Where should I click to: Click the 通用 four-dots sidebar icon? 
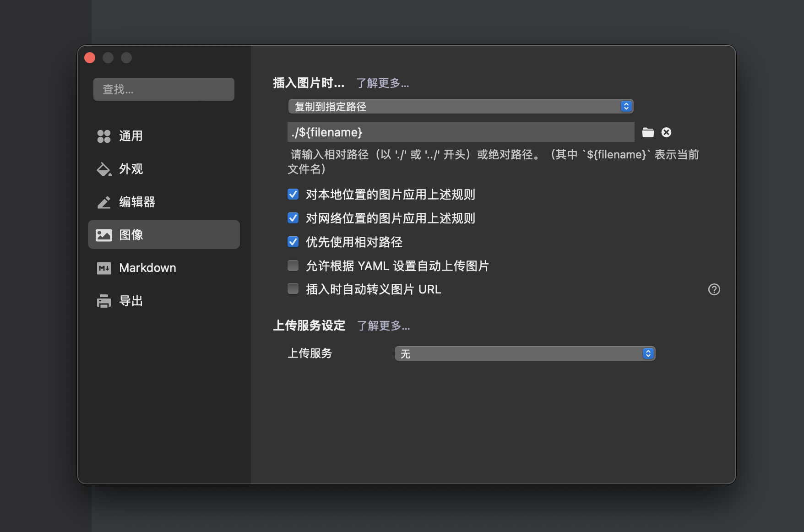pyautogui.click(x=104, y=136)
